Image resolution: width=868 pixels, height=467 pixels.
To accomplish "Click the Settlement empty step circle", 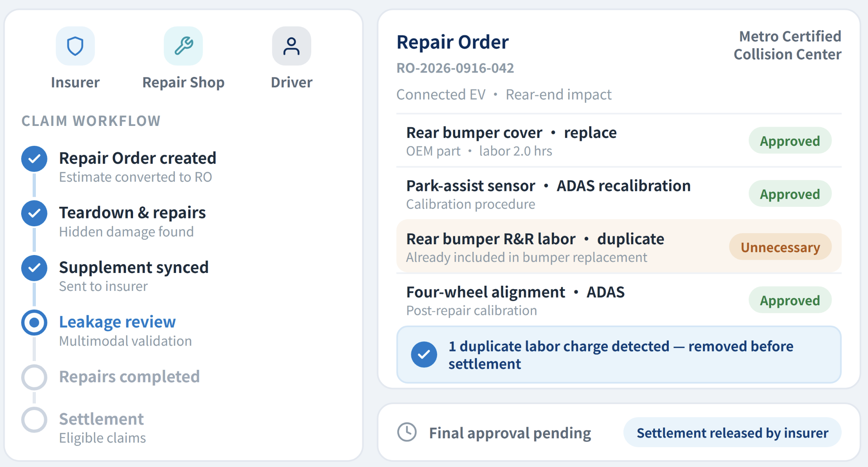I will (34, 420).
